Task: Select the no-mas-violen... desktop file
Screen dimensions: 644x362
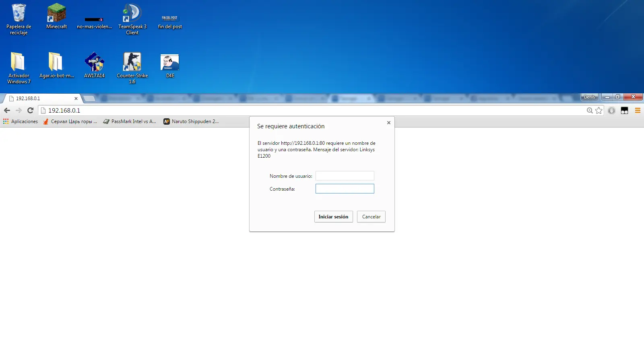Action: 94,22
